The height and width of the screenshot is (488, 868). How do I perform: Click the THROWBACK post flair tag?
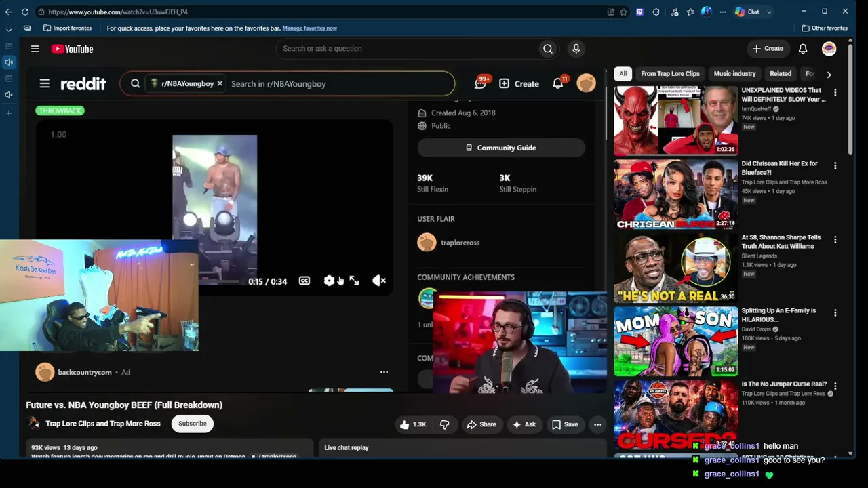coord(60,110)
